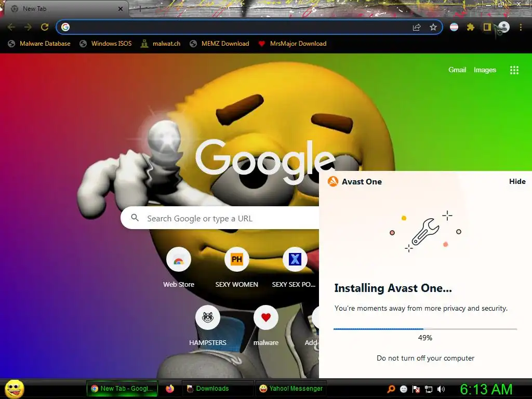Click the Avast One logo icon

tap(333, 181)
